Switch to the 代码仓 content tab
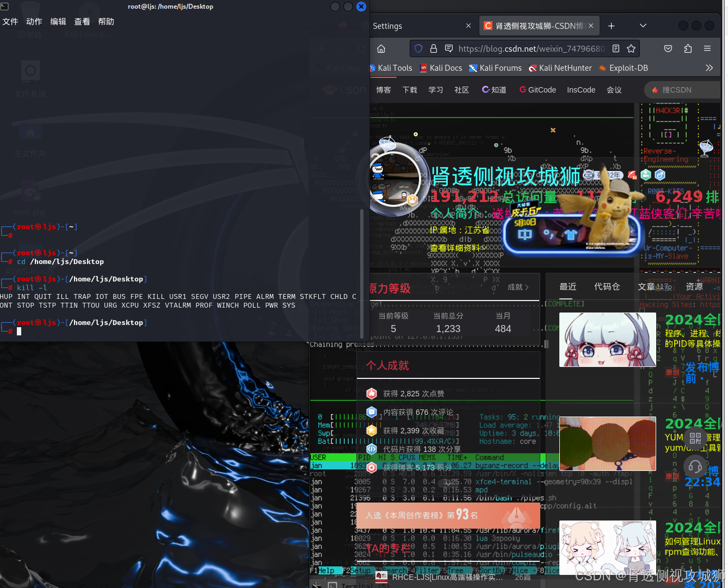 click(x=607, y=286)
